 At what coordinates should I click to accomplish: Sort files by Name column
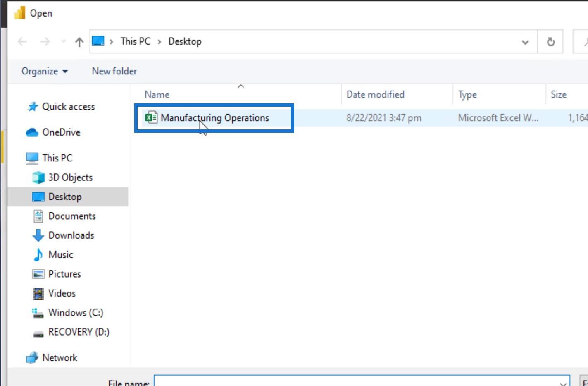pyautogui.click(x=157, y=94)
